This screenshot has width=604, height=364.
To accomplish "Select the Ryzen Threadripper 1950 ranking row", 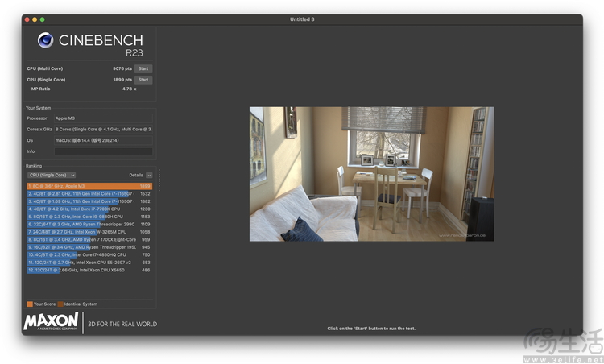I will [x=89, y=247].
